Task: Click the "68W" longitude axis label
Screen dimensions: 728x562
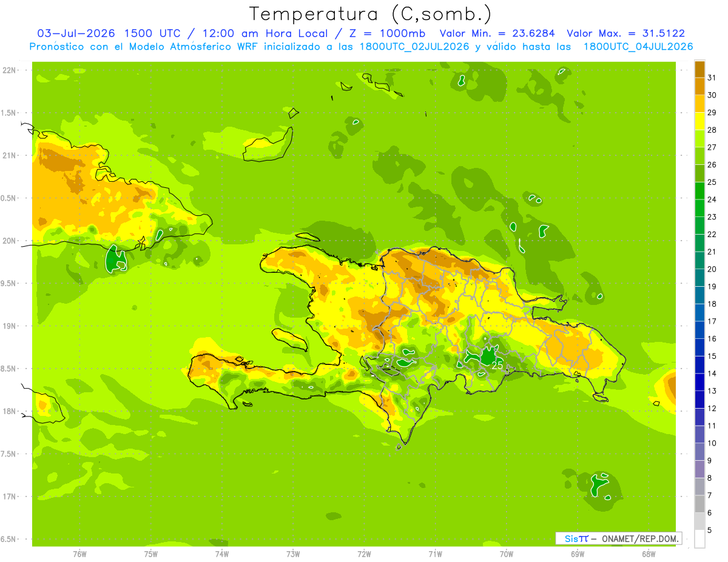Action: coord(649,554)
